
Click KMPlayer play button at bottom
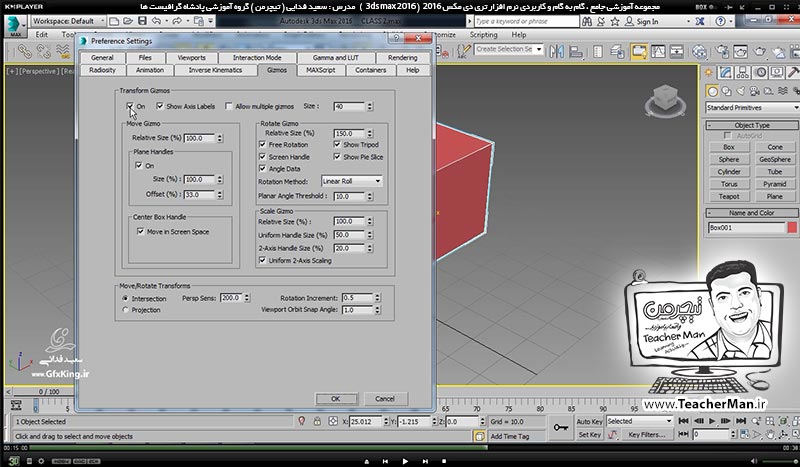(x=405, y=461)
